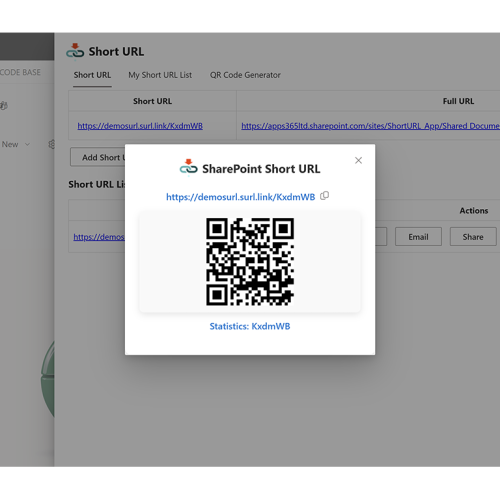The width and height of the screenshot is (500, 500).
Task: Open the short URL link in the table row
Action: click(x=140, y=126)
